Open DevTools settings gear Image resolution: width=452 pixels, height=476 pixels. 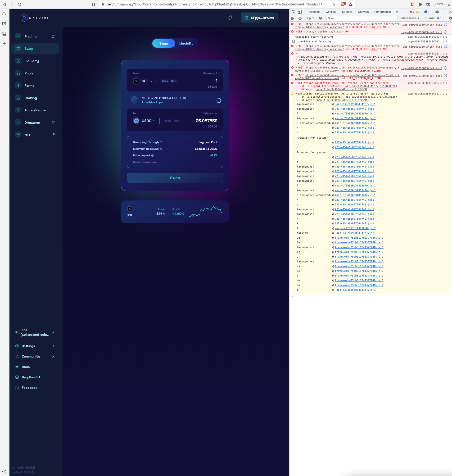click(437, 12)
